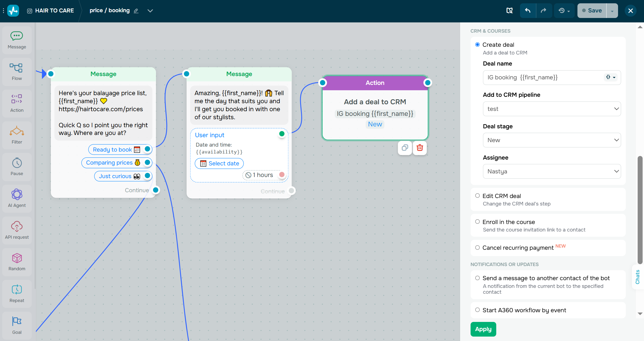Click the Save button
Screen dimensions: 644x341
tap(592, 11)
